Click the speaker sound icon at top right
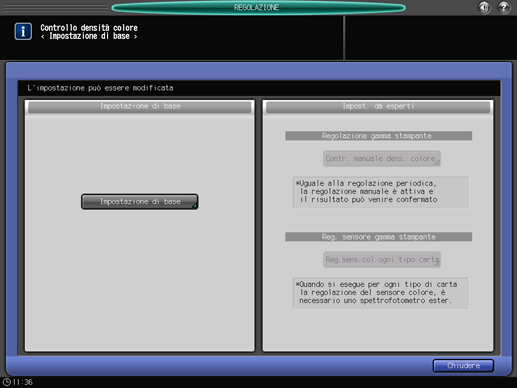This screenshot has width=517, height=388. [x=484, y=7]
